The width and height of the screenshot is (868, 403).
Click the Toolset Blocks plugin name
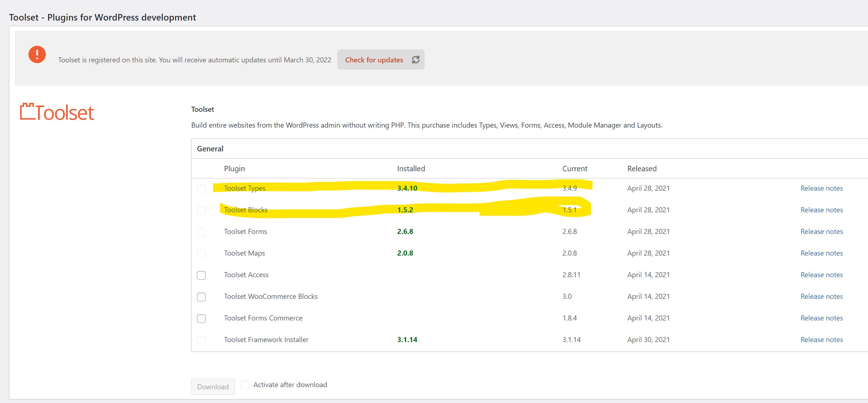tap(246, 210)
